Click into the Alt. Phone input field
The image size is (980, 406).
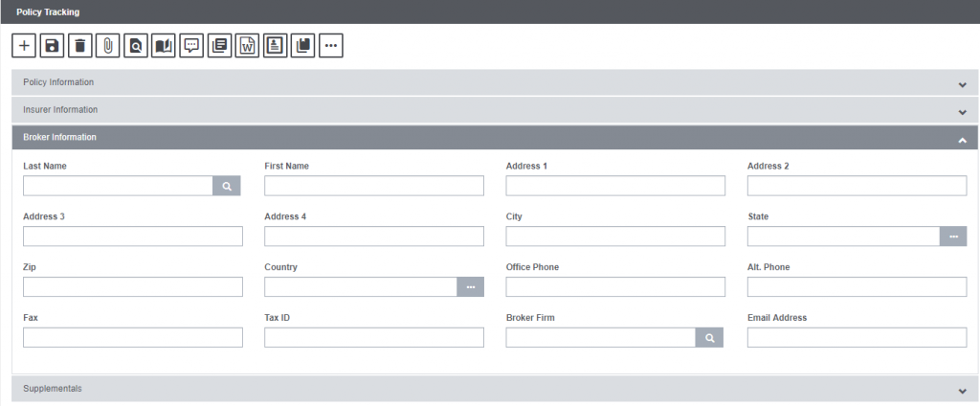pyautogui.click(x=857, y=286)
